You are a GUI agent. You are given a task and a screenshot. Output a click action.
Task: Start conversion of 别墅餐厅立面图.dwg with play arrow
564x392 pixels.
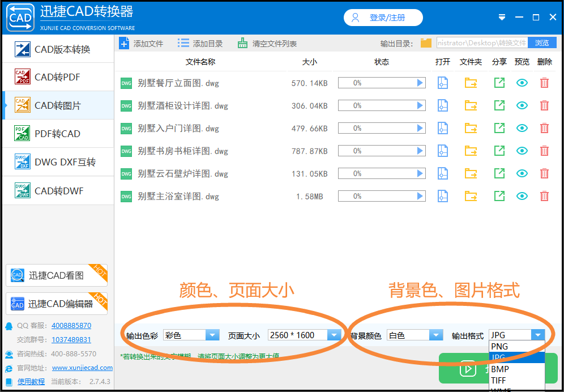click(420, 83)
